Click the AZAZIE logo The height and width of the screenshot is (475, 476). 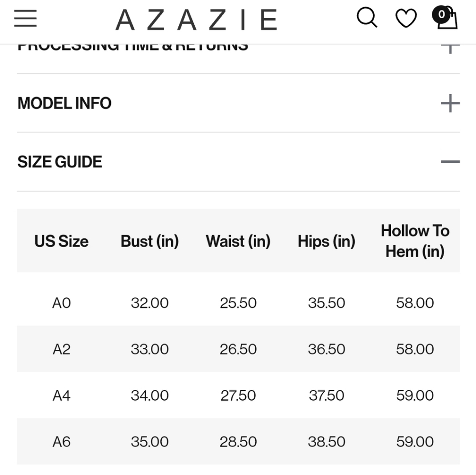196,20
